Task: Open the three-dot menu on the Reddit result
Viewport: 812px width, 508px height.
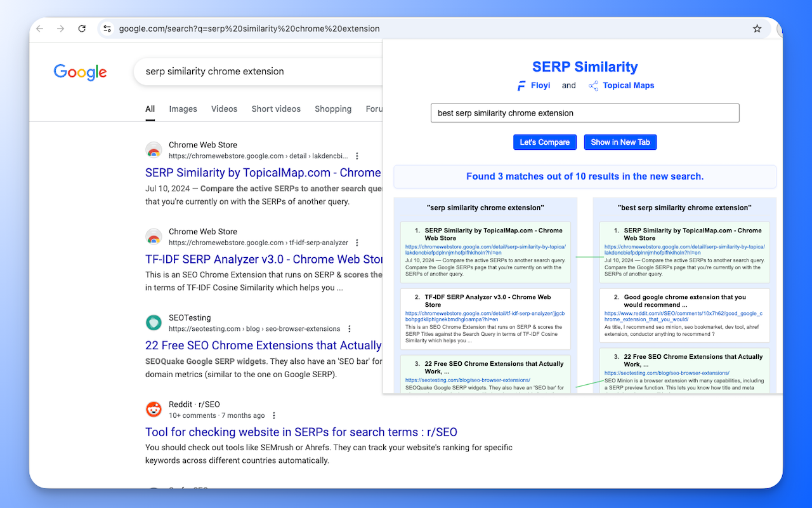Action: click(273, 415)
